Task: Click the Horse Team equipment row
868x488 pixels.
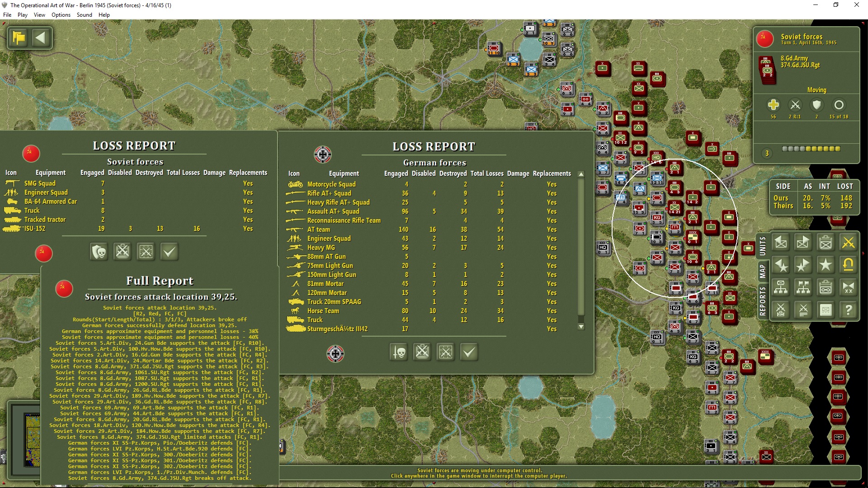Action: [429, 311]
